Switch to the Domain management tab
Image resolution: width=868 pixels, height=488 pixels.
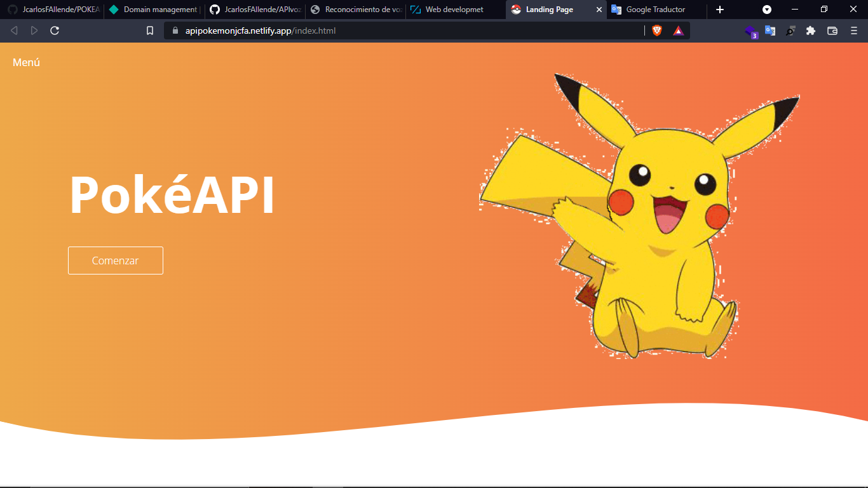pos(154,10)
